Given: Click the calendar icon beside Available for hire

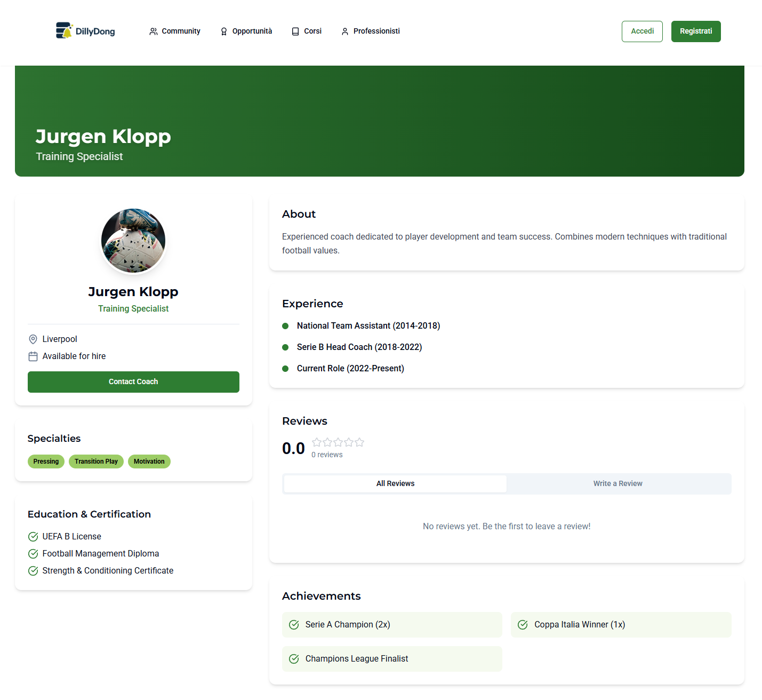Looking at the screenshot, I should point(33,356).
